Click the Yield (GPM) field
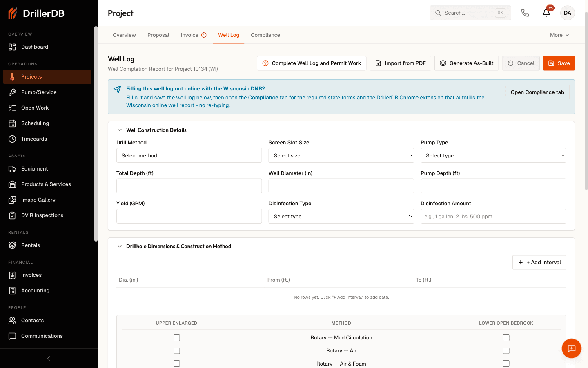The height and width of the screenshot is (368, 588). [189, 216]
